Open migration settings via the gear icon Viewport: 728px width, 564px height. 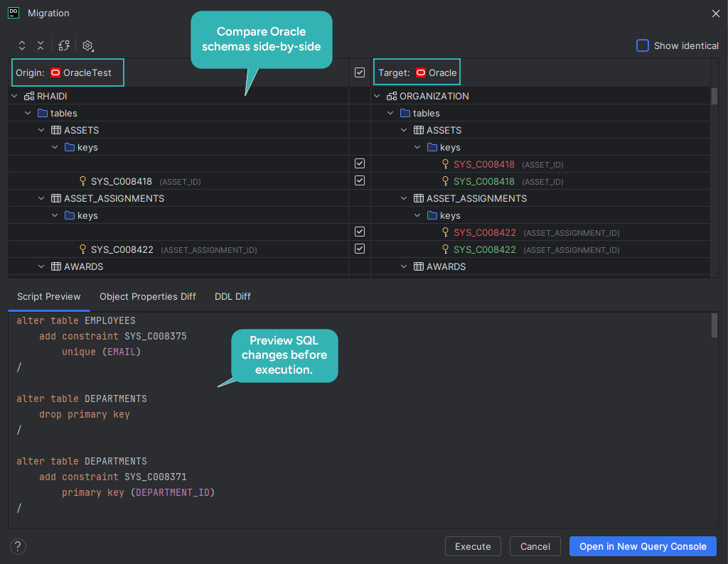[x=87, y=45]
